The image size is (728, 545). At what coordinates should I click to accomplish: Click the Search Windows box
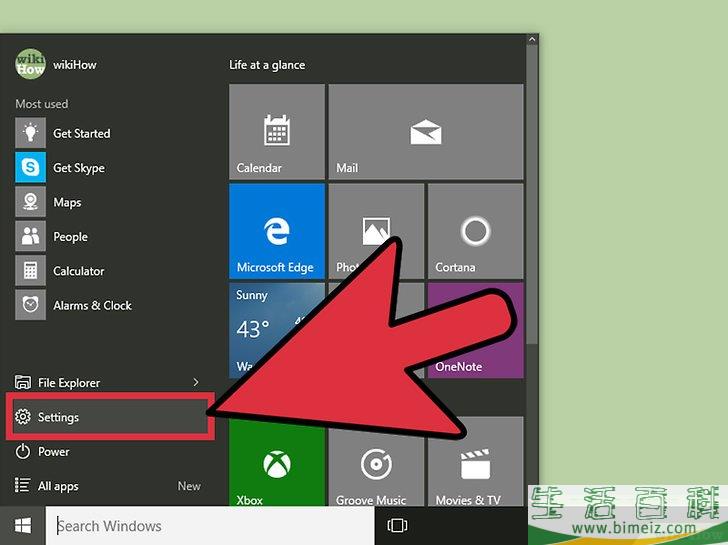coord(210,526)
